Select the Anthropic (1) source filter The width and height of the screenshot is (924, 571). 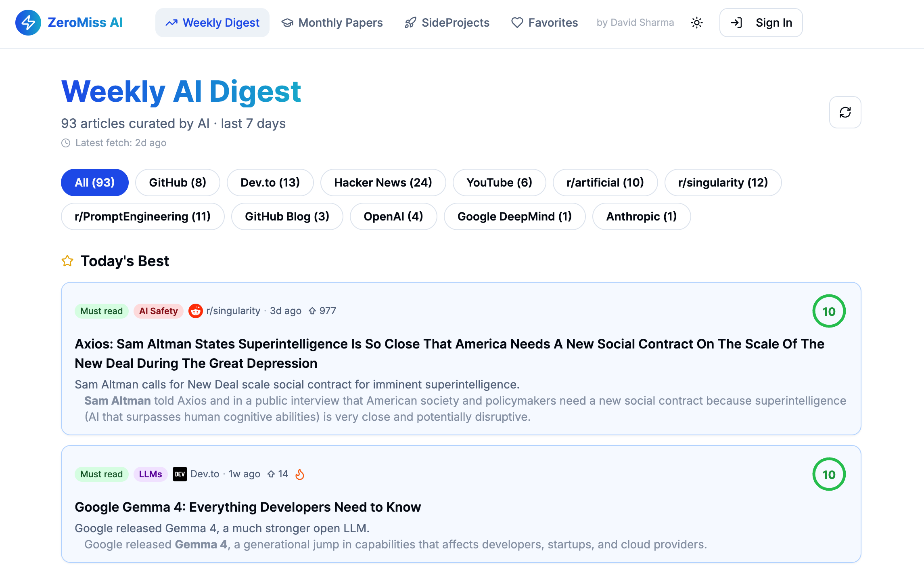641,216
